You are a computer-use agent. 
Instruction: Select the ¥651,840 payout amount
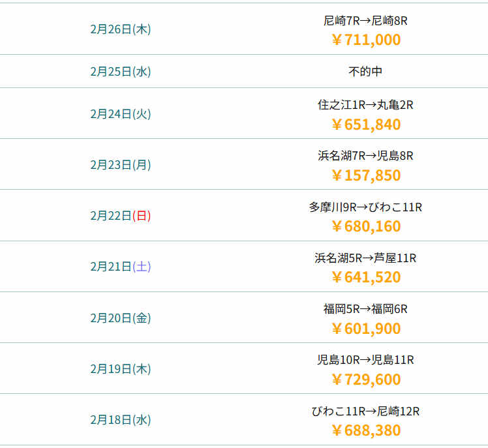click(x=365, y=125)
